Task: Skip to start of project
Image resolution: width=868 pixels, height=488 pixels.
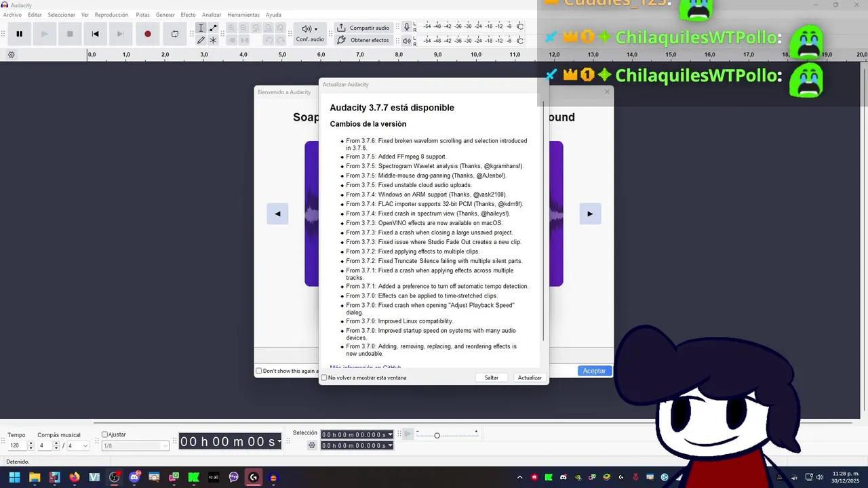Action: (95, 34)
